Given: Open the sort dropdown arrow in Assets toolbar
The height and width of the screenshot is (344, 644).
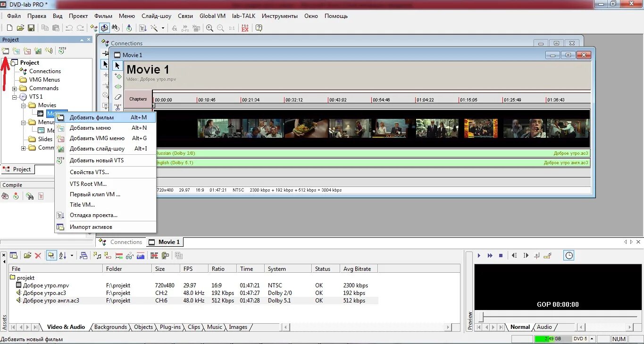Looking at the screenshot, I should click(x=72, y=255).
